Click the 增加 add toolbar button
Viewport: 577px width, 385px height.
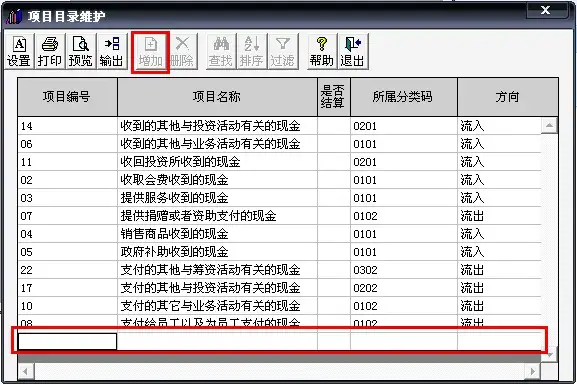151,51
